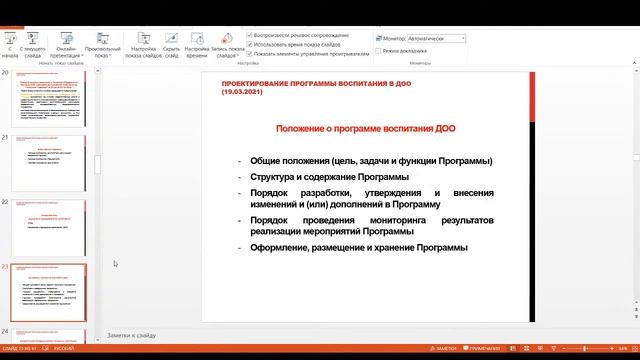Screen dimensions: 640x360
Task: Select slide 22 thumbnail
Action: click(x=49, y=228)
